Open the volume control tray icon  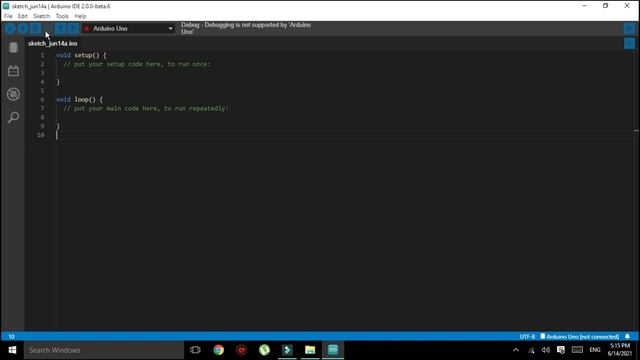coord(546,350)
